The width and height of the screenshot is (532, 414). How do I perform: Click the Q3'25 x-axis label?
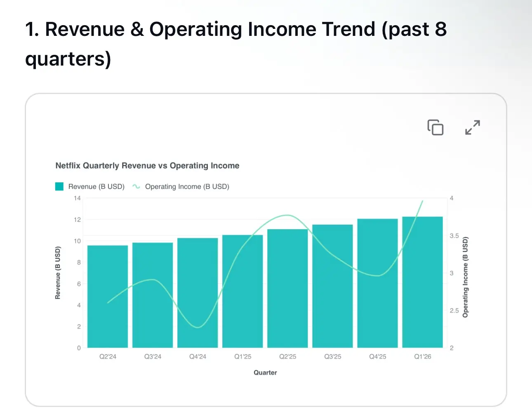pyautogui.click(x=332, y=356)
